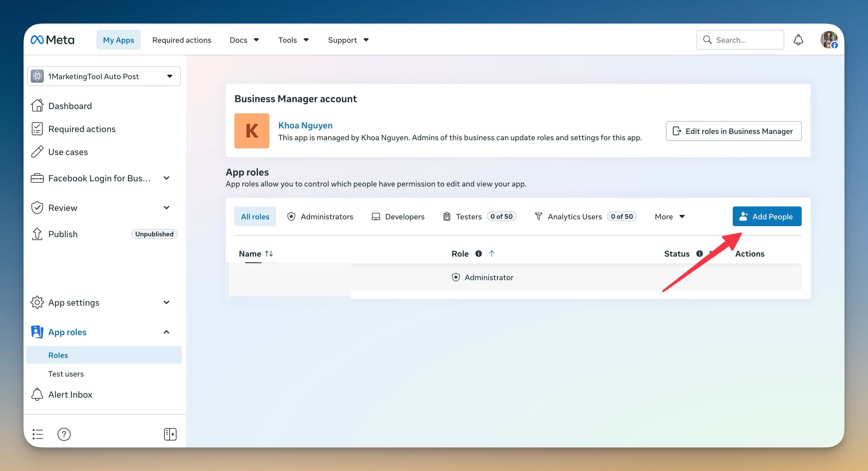Image resolution: width=868 pixels, height=471 pixels.
Task: Click the Add People button
Action: tap(767, 216)
